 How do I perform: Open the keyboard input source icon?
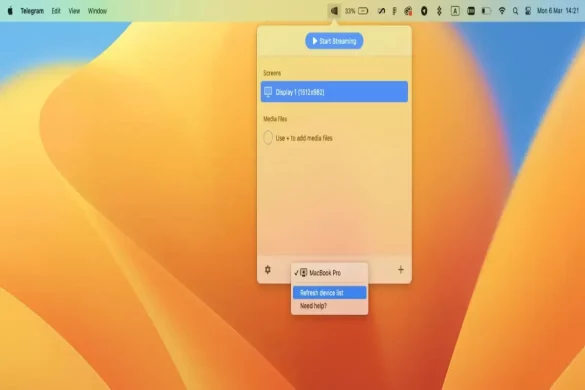pos(455,11)
